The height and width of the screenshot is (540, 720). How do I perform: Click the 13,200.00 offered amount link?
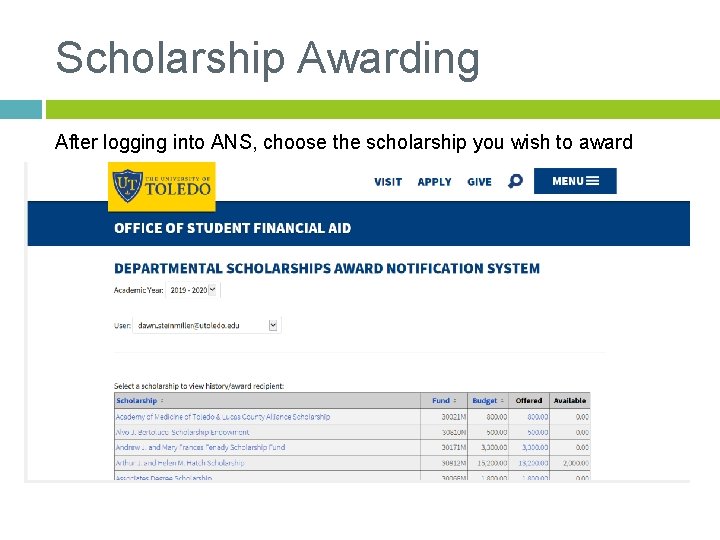532,463
